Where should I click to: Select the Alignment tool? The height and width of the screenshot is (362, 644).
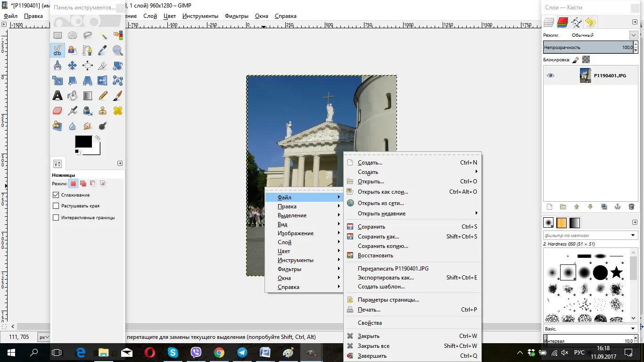88,65
